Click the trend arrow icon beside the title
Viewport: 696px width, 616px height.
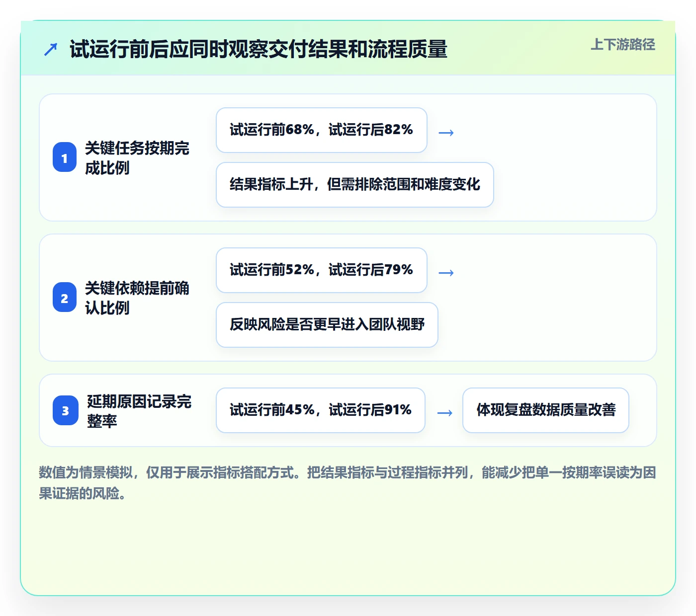point(51,49)
